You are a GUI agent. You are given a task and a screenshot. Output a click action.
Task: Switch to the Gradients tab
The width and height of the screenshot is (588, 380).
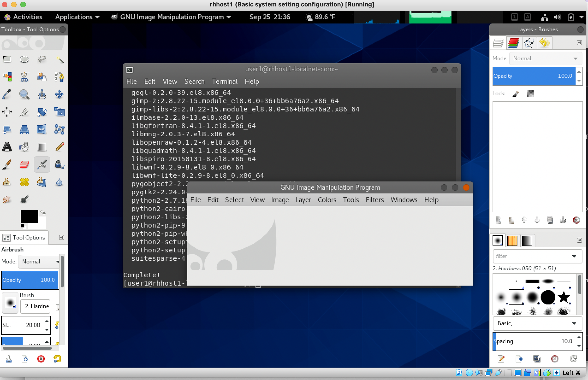pos(527,241)
